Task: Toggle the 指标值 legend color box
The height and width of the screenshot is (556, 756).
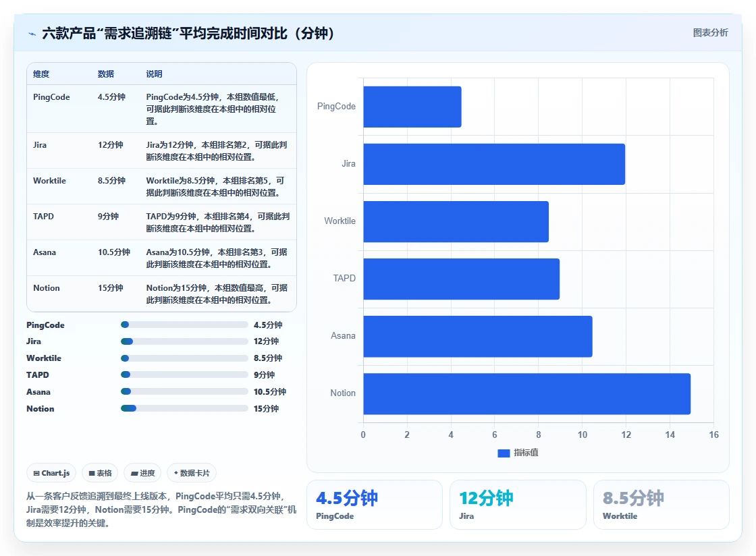Action: point(504,453)
